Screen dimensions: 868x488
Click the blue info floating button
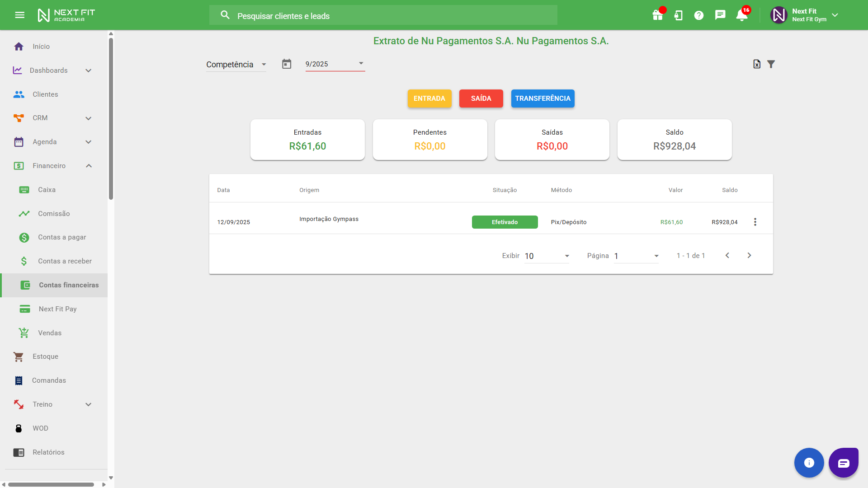pos(809,463)
